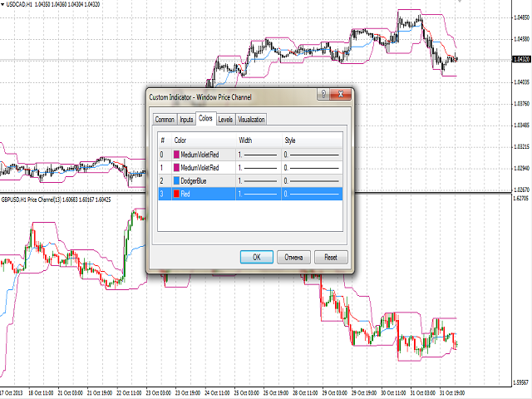Viewport: 532px width, 399px height.
Task: Open width dropdown for Red row
Action: point(259,194)
